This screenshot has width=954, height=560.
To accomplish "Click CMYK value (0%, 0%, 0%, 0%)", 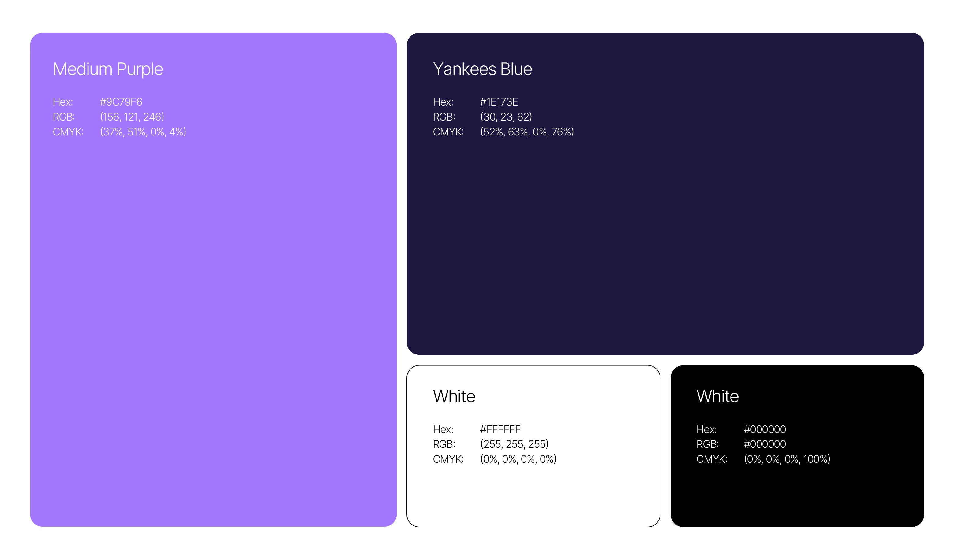I will pyautogui.click(x=518, y=459).
